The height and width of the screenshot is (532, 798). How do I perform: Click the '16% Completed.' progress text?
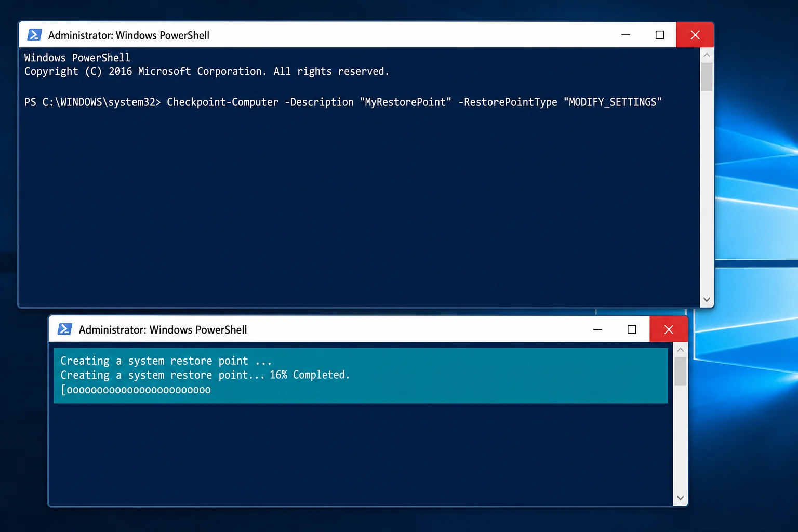(310, 375)
